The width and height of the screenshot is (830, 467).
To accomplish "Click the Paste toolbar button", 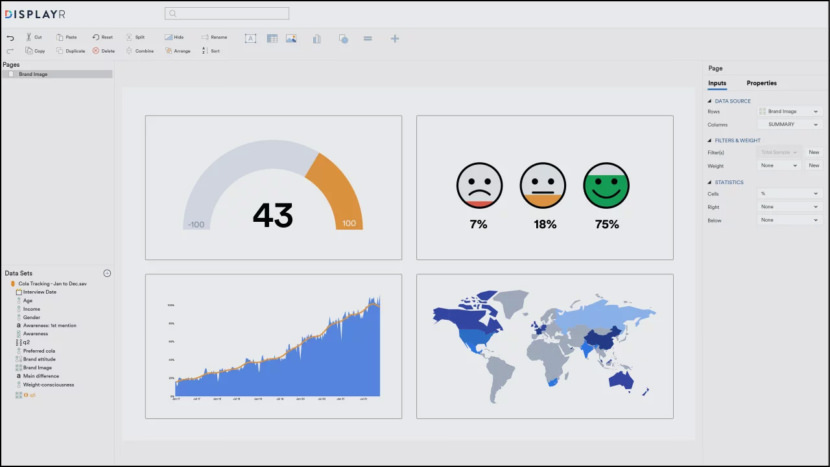I will click(x=67, y=37).
